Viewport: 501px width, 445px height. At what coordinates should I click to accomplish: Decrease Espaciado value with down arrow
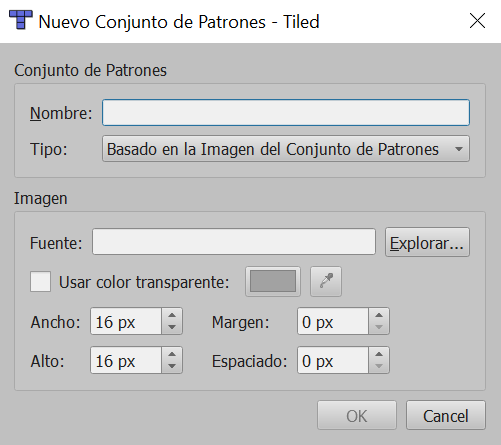[379, 366]
